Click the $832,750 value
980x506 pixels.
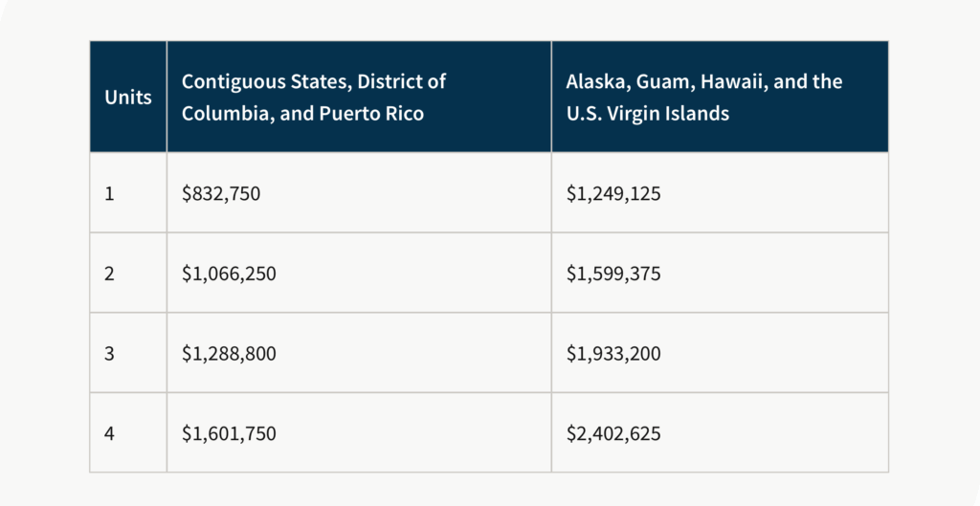click(x=221, y=194)
